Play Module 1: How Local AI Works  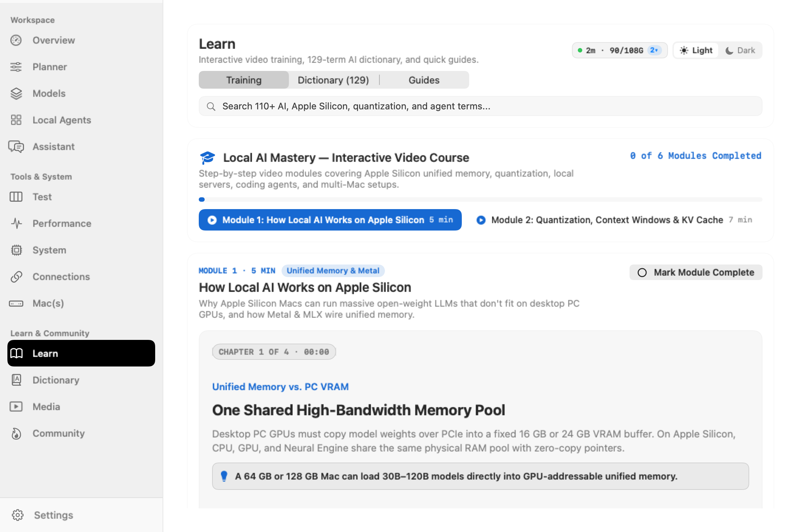coord(330,220)
